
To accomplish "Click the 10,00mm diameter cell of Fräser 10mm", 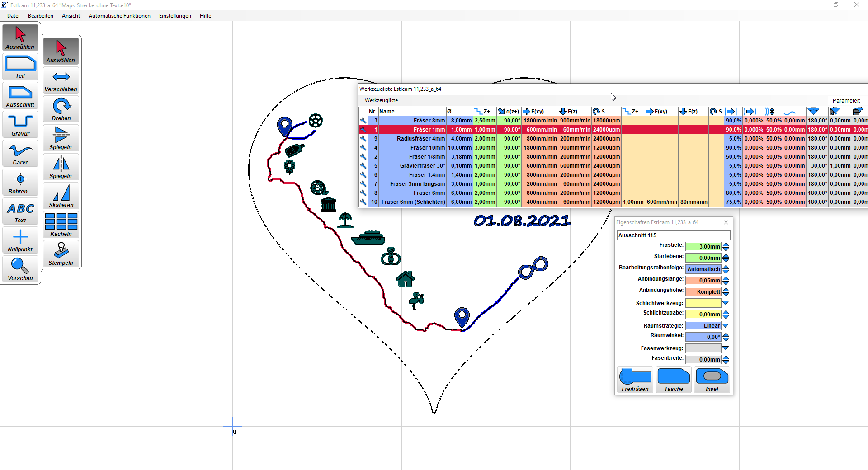I will click(460, 148).
